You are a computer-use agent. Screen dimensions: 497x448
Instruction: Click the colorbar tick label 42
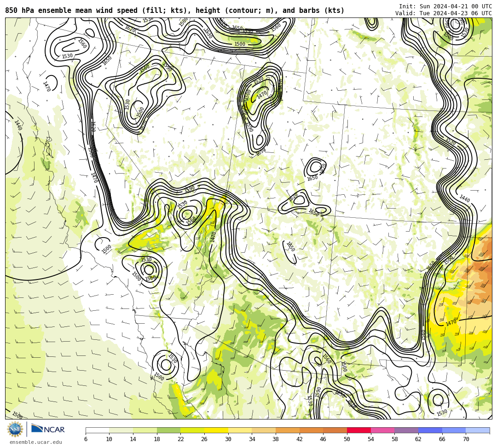click(299, 439)
